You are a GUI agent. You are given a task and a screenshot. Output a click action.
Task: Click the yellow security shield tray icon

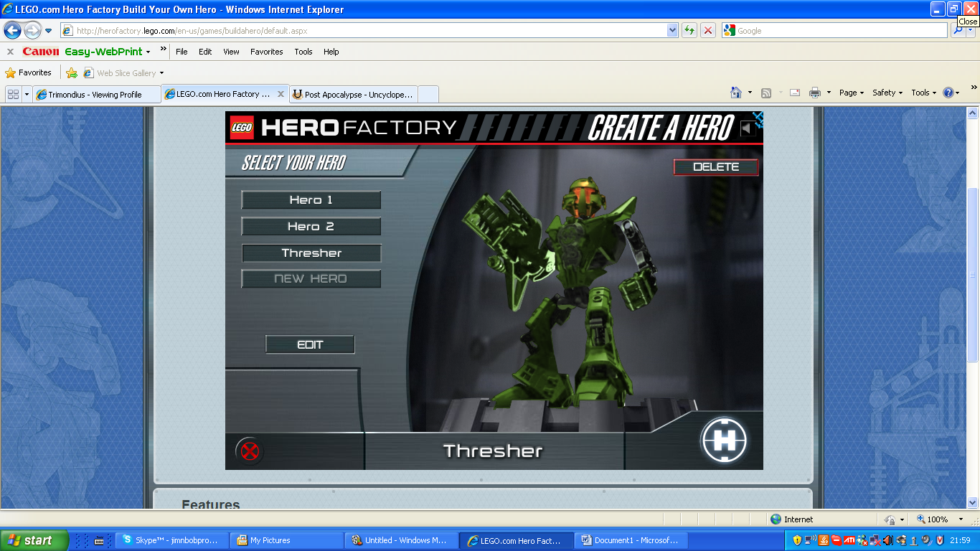pyautogui.click(x=797, y=540)
